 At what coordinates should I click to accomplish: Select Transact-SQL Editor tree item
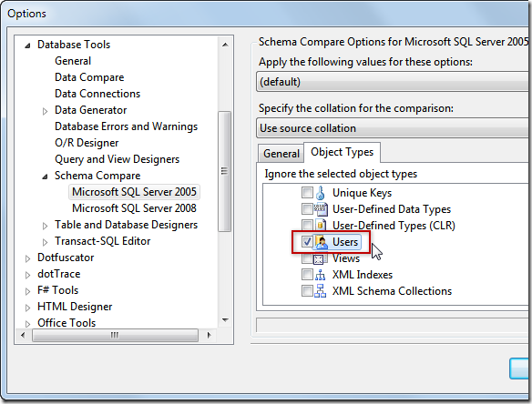pyautogui.click(x=102, y=241)
